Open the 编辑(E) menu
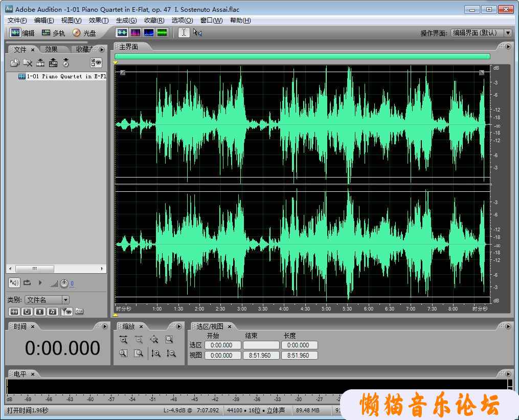The image size is (519, 420). point(44,20)
